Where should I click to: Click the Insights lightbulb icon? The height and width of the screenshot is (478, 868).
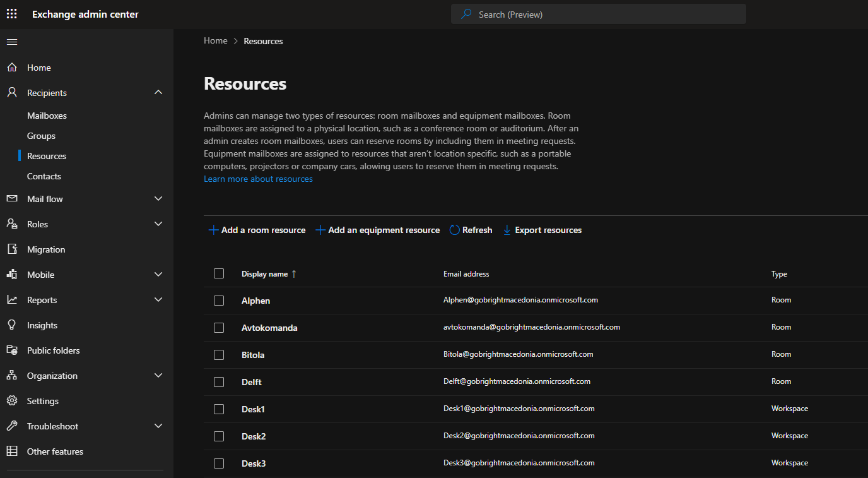tap(12, 325)
